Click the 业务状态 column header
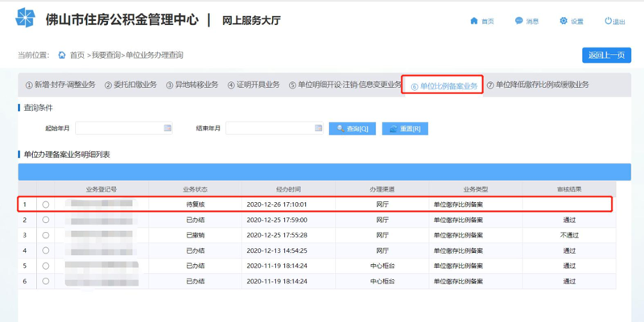 pos(196,189)
